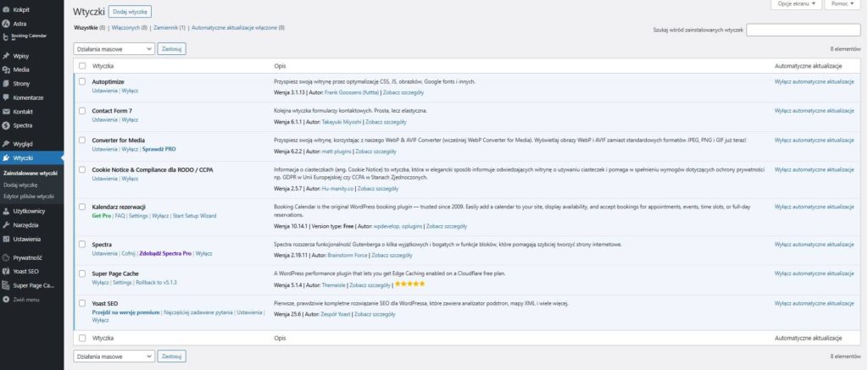Viewport: 868px width, 370px height.
Task: Check the Autoptimize plugin checkbox
Action: 82,81
